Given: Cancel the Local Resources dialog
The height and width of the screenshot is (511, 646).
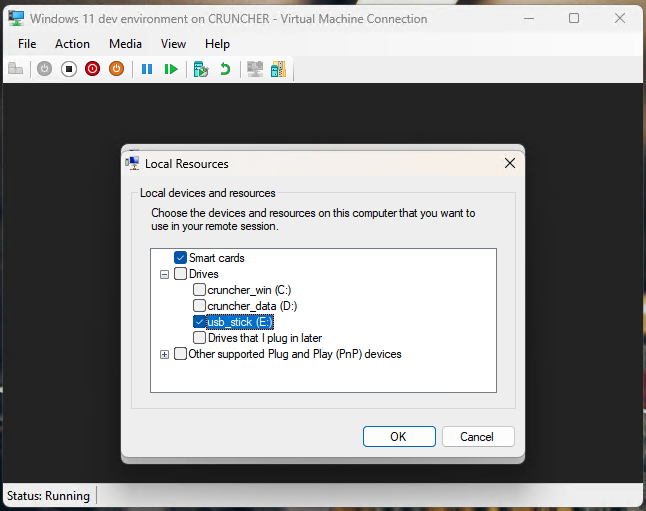Looking at the screenshot, I should click(x=477, y=436).
